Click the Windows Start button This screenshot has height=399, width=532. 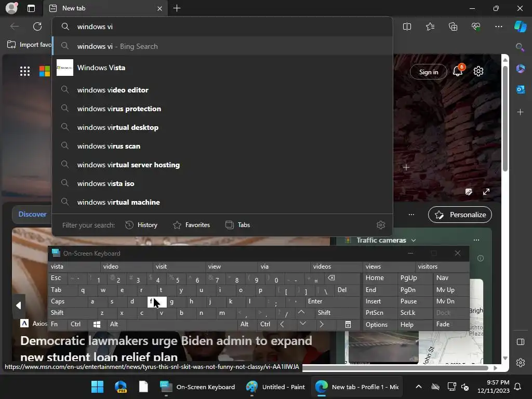[97, 387]
